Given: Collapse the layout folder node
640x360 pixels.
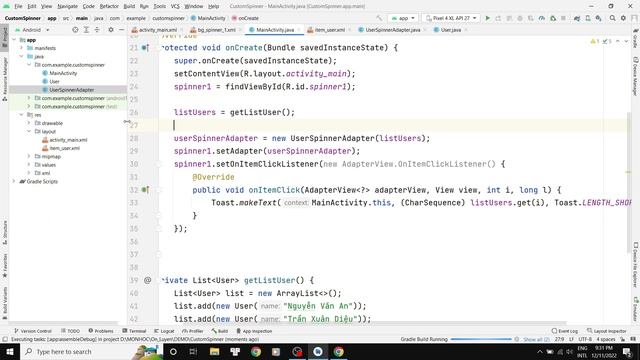Looking at the screenshot, I should (29, 131).
